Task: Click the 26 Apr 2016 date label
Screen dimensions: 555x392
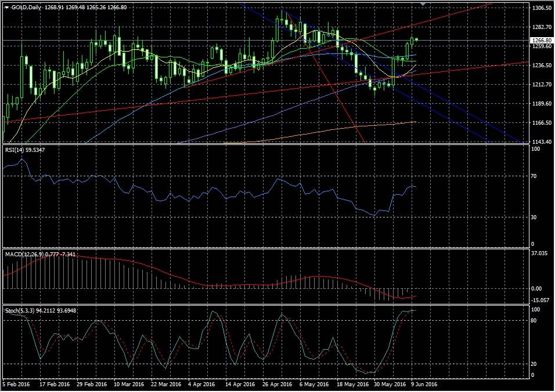Action: point(277,384)
